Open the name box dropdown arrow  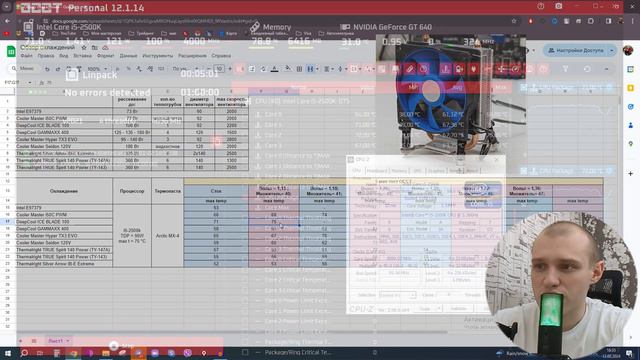(x=29, y=82)
